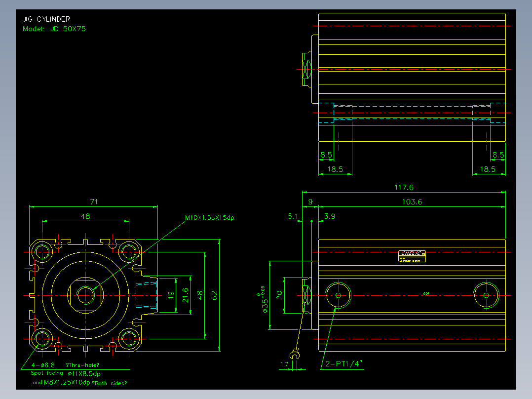Pick the 71 width dimension text
Screen dimensions: 532x399
point(94,201)
